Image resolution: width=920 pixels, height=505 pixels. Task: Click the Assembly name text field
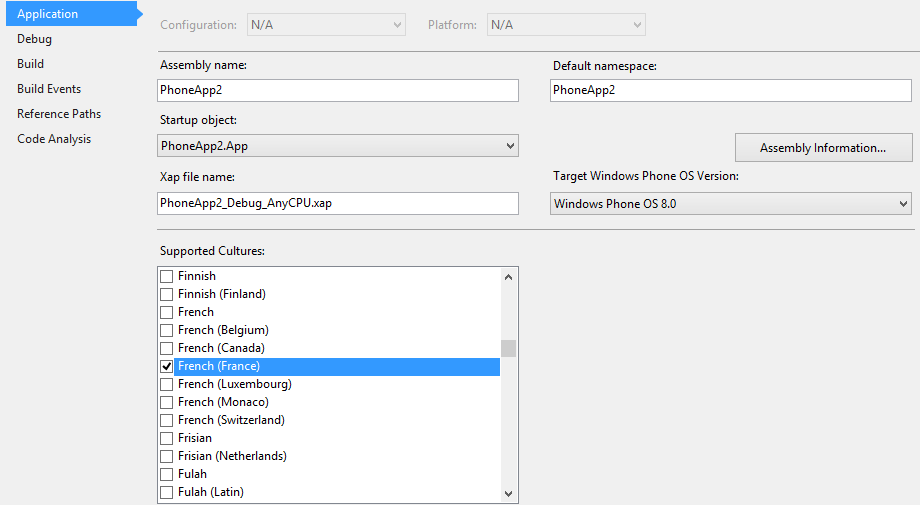click(338, 90)
